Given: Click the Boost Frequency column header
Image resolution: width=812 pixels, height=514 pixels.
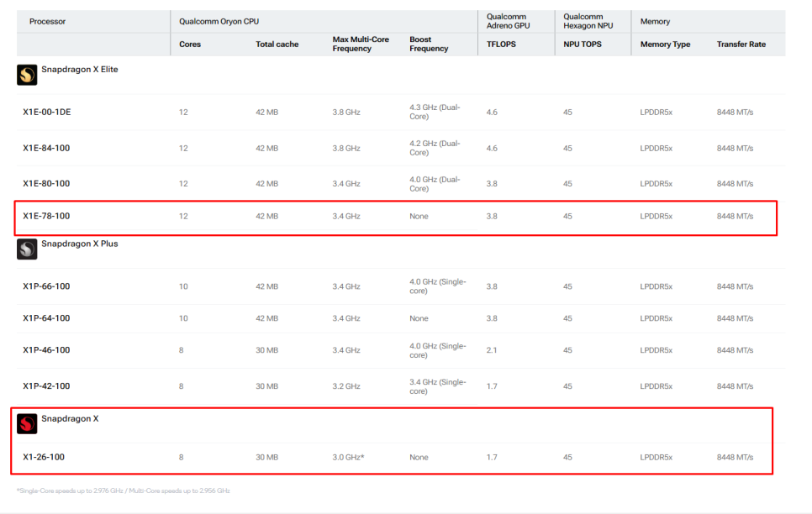Looking at the screenshot, I should click(429, 45).
